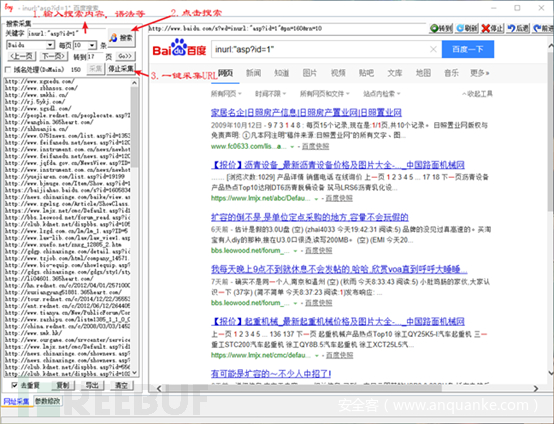554x424 pixels.
Task: Clear the Baidu search box with the X icon
Action: (433, 49)
